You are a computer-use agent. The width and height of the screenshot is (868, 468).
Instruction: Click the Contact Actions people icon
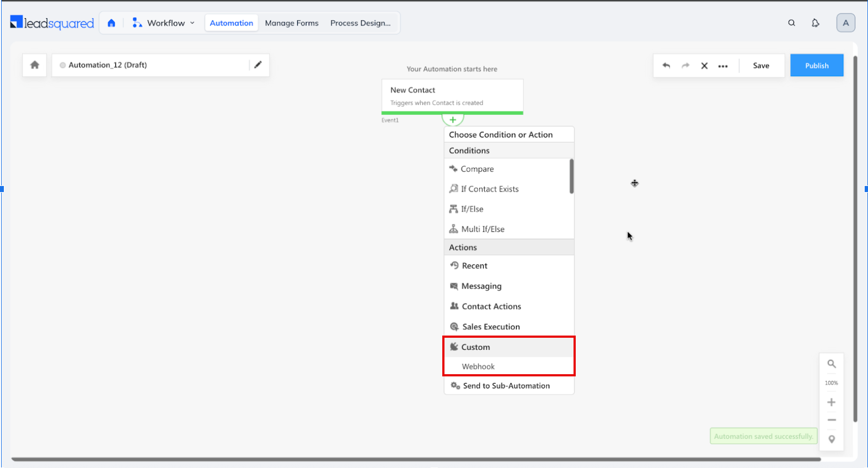(454, 306)
